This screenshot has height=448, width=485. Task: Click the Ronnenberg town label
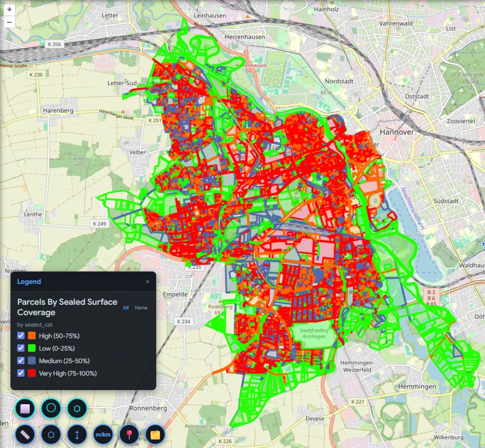coord(148,408)
